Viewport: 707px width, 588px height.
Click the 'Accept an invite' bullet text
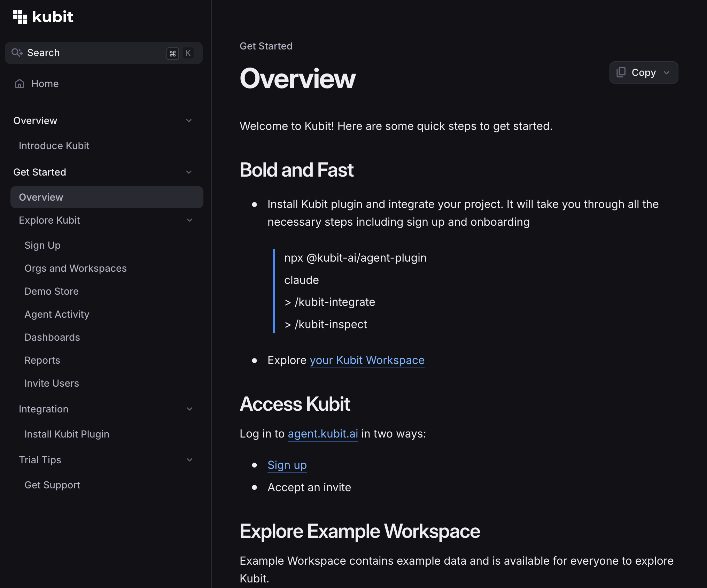[x=309, y=487]
